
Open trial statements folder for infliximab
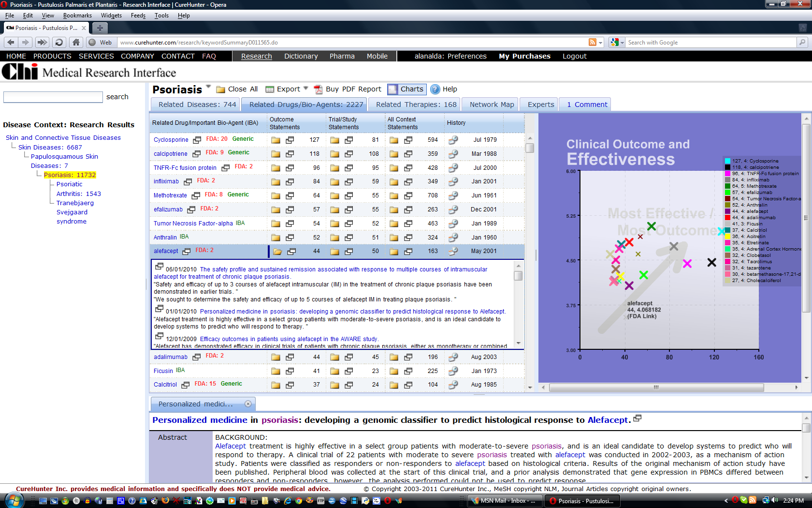[x=334, y=181]
